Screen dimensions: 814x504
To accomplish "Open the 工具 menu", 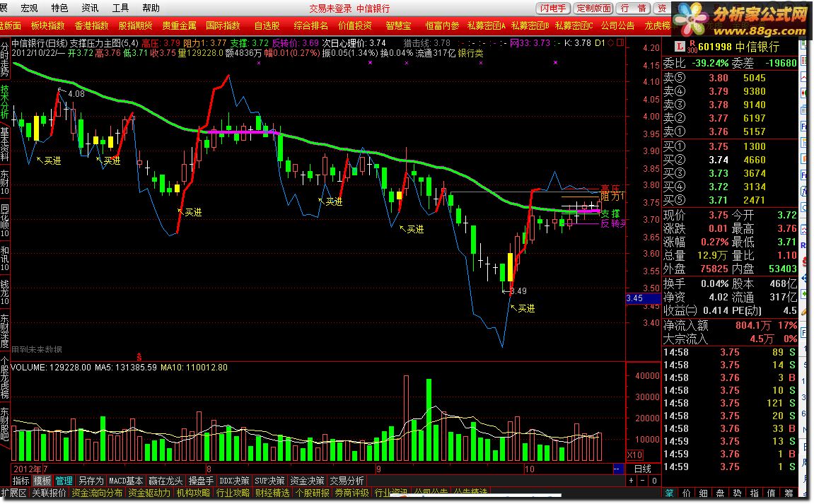I will point(120,8).
